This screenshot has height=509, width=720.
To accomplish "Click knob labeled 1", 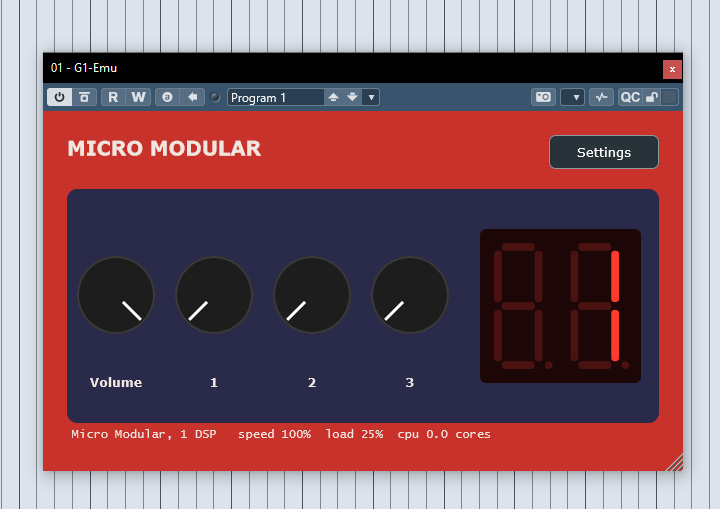I will (x=214, y=295).
